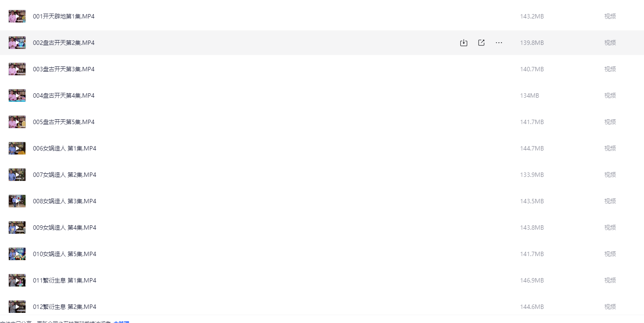Select the 001开天辟地第1集.MP4 file name

pos(64,16)
